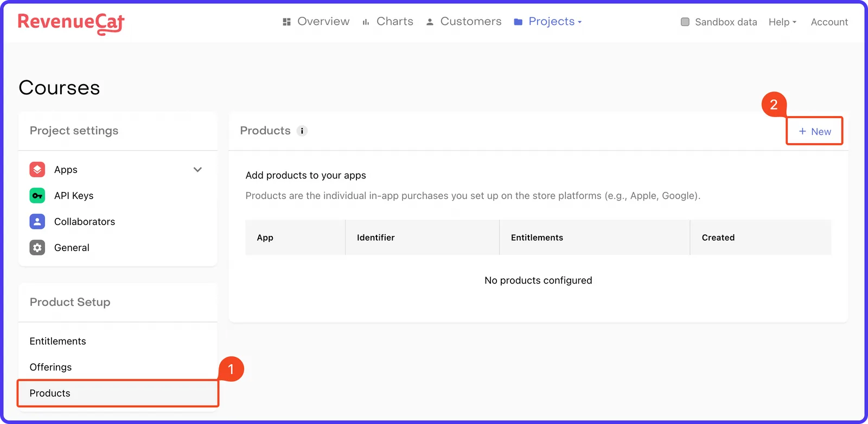Open the Help dropdown menu
Viewport: 868px width, 424px height.
coord(782,22)
